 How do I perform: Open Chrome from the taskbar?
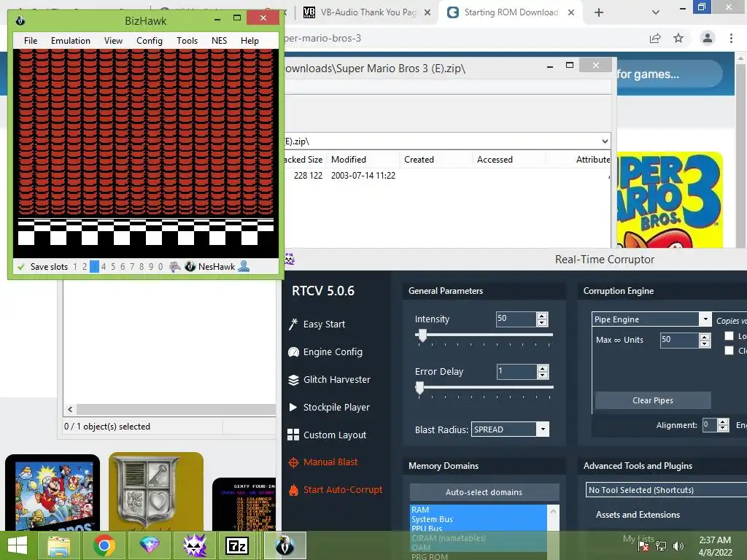(x=104, y=545)
